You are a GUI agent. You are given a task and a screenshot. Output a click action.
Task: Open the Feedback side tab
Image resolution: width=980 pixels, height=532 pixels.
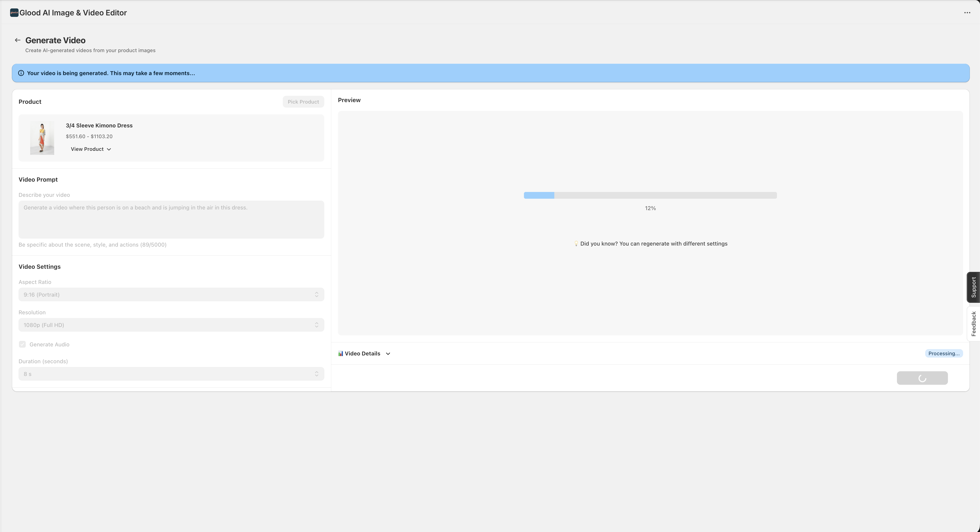(x=973, y=324)
